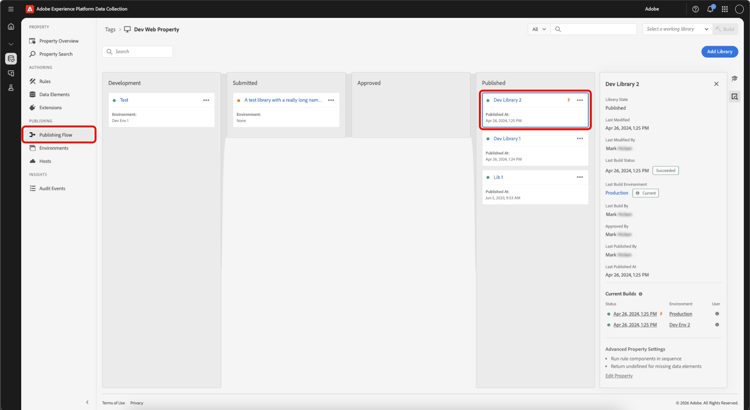Click the Add Library button
Viewport: 750px width, 410px height.
point(719,52)
